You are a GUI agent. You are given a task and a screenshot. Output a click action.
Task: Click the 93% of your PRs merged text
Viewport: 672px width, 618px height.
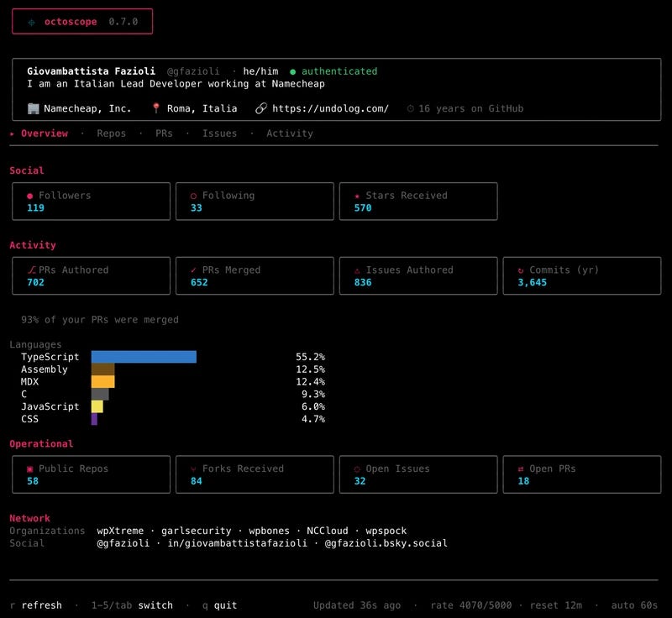(100, 320)
